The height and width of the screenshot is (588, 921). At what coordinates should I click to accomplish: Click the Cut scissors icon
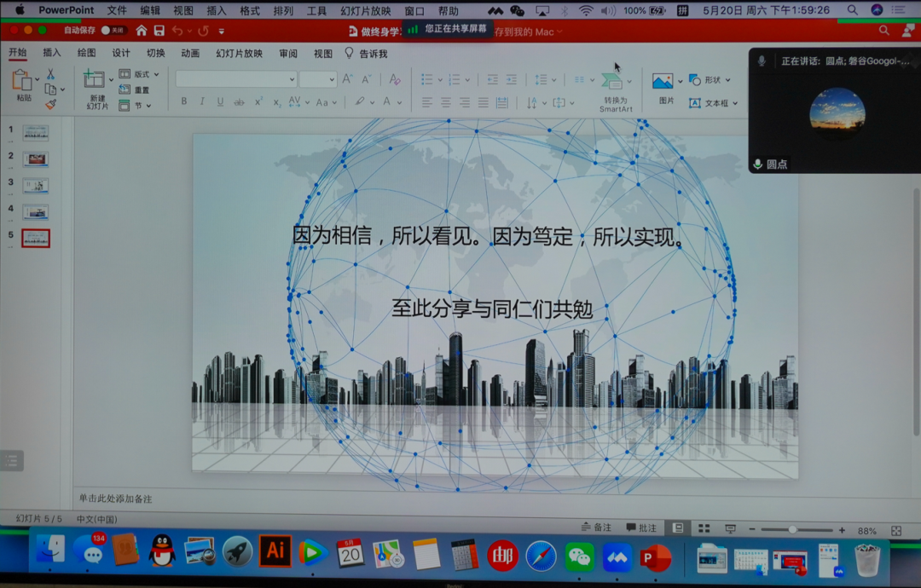(x=50, y=75)
